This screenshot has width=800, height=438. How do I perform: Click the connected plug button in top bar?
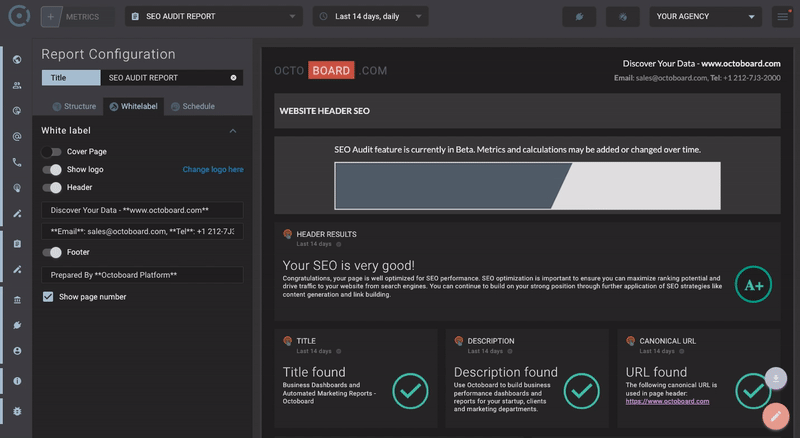(579, 17)
